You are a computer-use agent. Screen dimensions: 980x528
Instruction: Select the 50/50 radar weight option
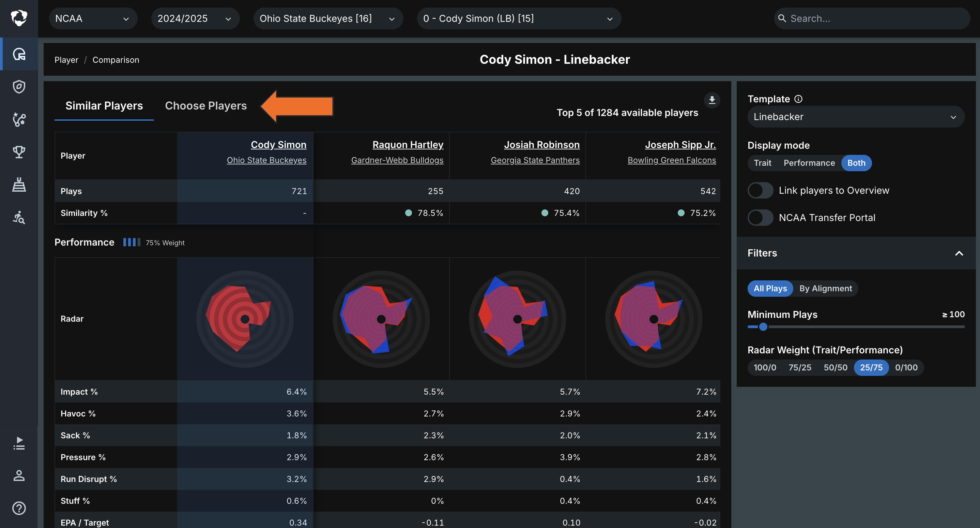click(x=836, y=367)
